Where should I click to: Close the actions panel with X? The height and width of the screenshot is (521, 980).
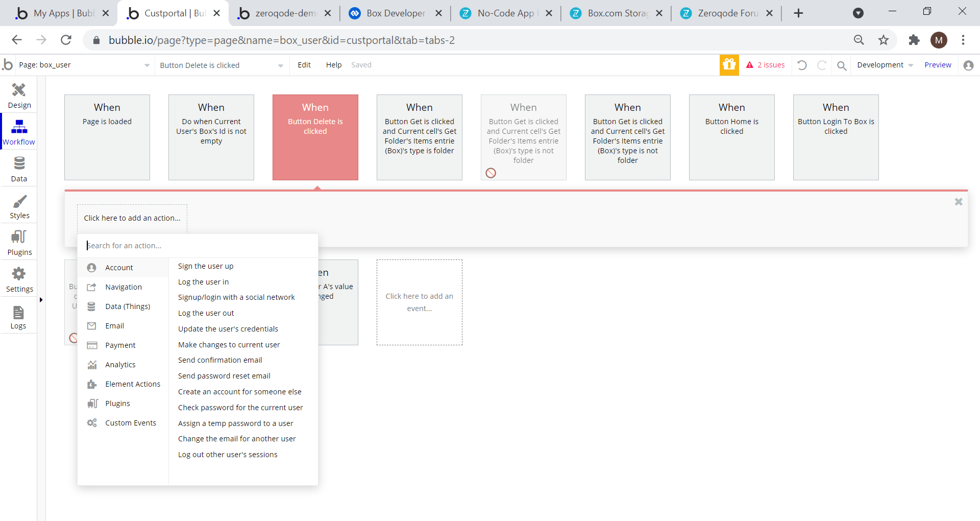[x=959, y=202]
